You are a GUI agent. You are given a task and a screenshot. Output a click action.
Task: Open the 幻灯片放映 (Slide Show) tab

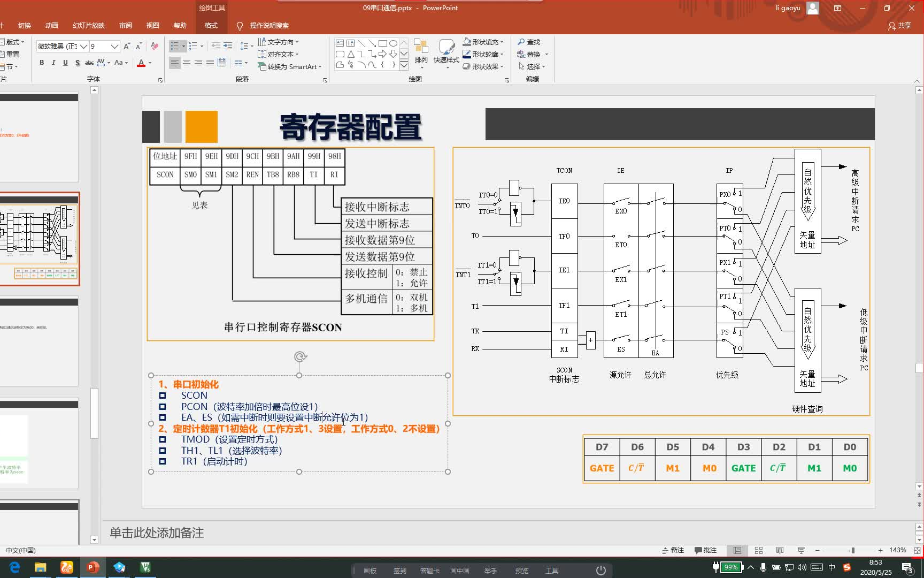click(89, 25)
